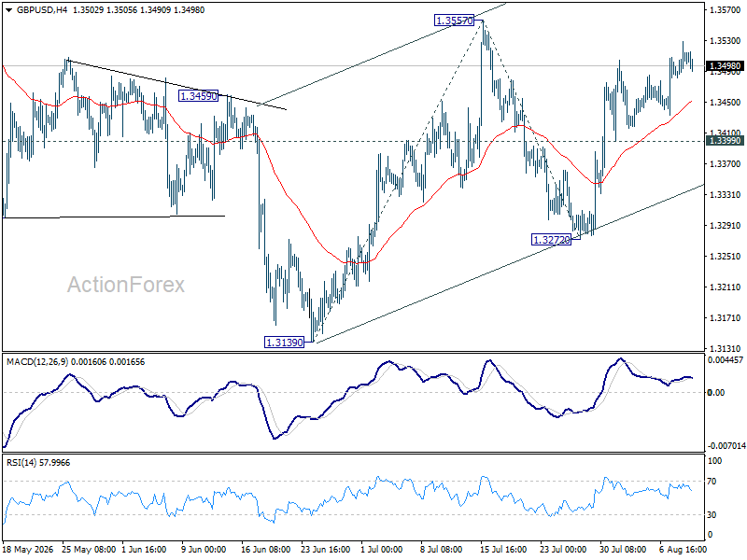
Task: Click the MACD(12,26,9) indicator label
Action: pyautogui.click(x=37, y=362)
